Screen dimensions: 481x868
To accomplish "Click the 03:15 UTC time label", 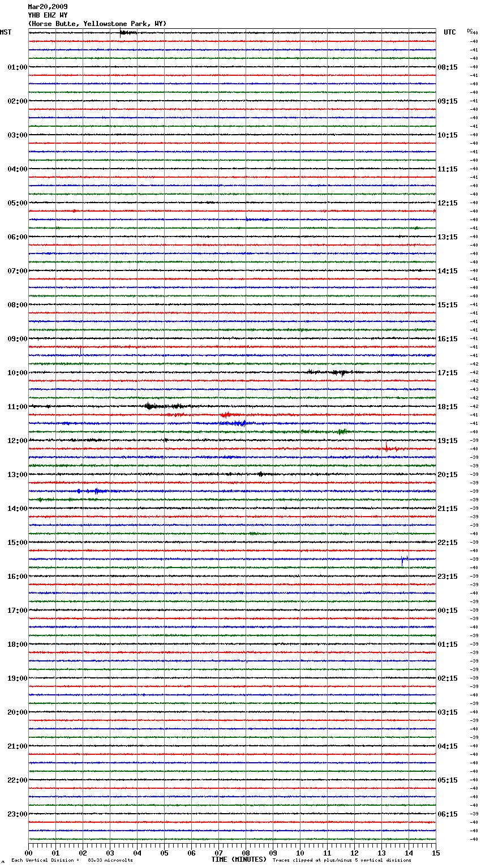I will [x=448, y=712].
